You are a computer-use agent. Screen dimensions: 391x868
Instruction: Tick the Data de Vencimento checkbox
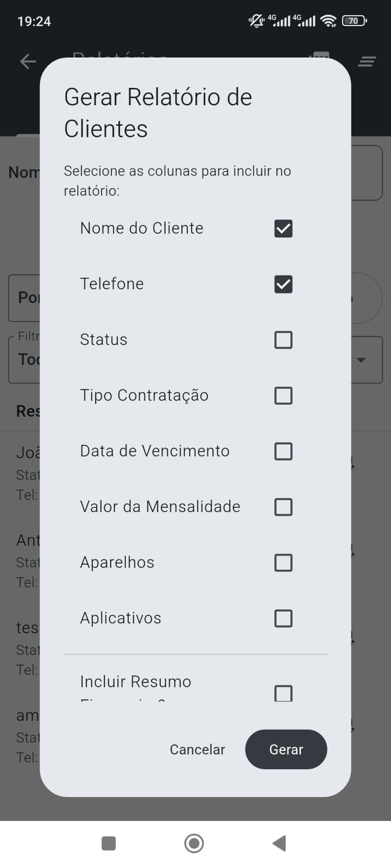[x=283, y=451]
